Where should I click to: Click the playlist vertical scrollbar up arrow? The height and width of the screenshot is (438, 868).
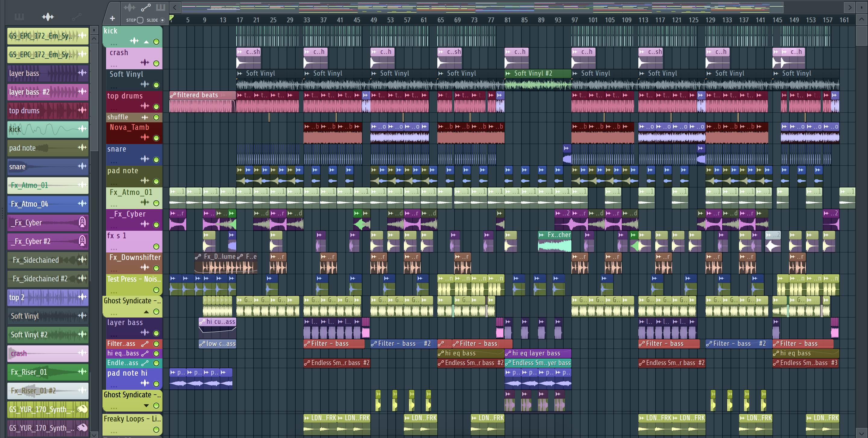coord(861,20)
